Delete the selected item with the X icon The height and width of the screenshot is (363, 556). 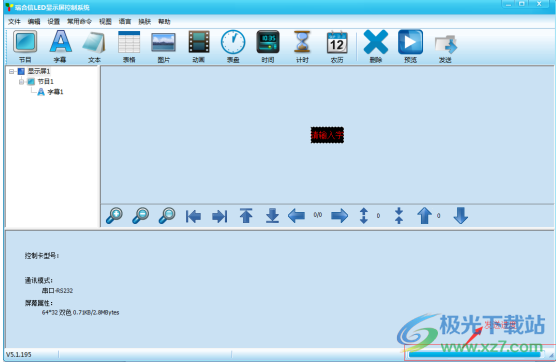click(x=376, y=46)
